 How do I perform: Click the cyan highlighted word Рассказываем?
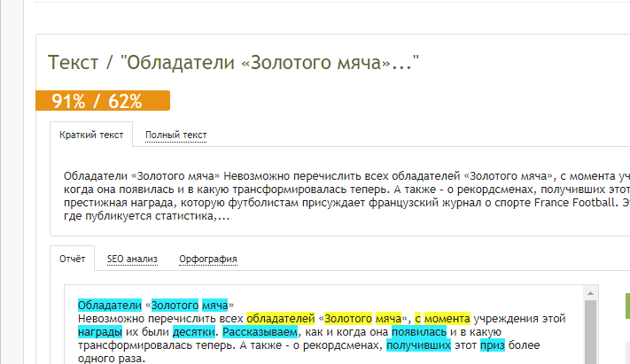[260, 332]
